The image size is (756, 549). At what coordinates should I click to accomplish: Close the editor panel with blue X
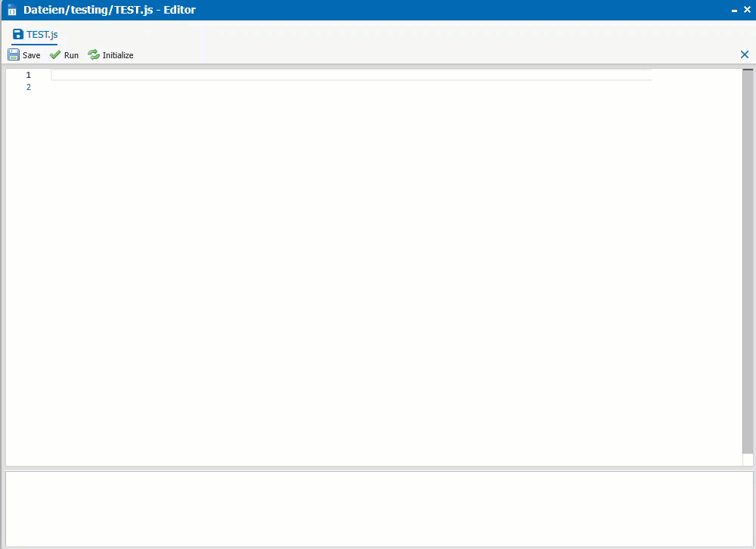[x=745, y=54]
